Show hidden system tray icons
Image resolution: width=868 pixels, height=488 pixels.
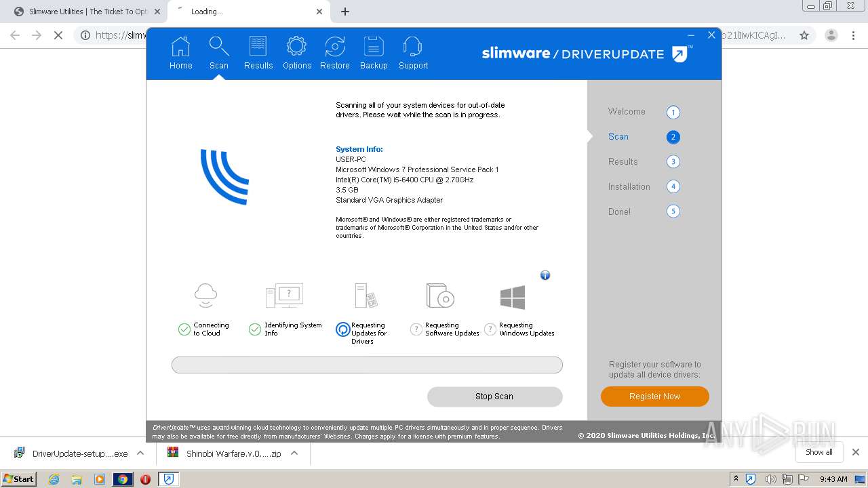coord(736,479)
